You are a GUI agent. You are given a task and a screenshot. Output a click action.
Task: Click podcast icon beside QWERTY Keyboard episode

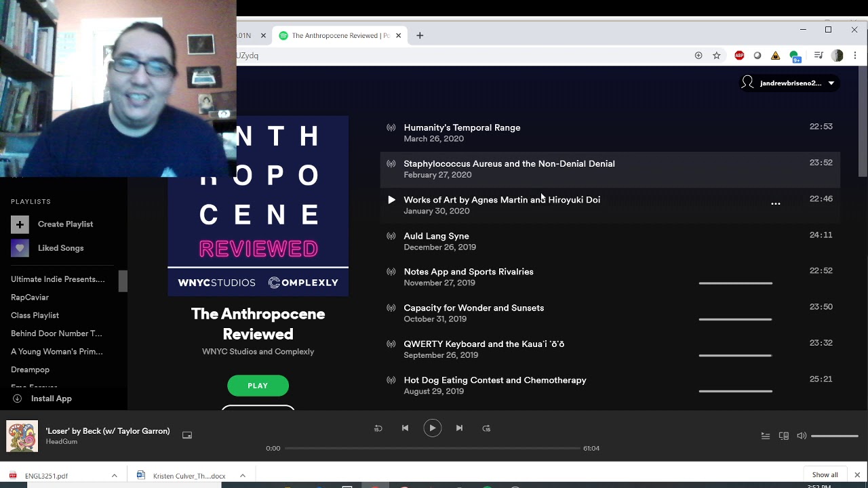(391, 344)
